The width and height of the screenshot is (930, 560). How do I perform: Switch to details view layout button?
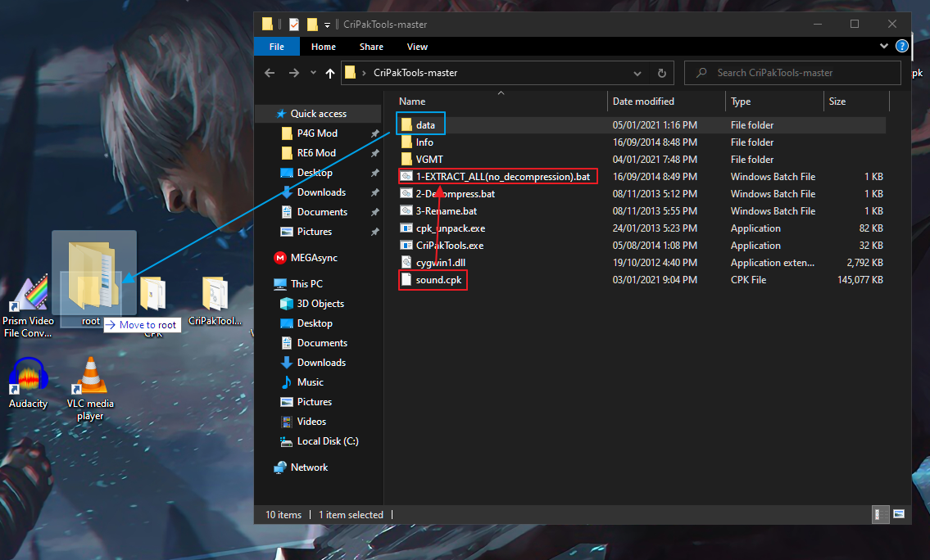881,514
